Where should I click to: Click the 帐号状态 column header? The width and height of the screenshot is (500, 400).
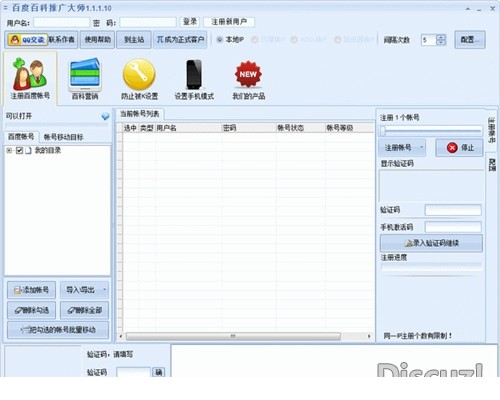click(301, 128)
